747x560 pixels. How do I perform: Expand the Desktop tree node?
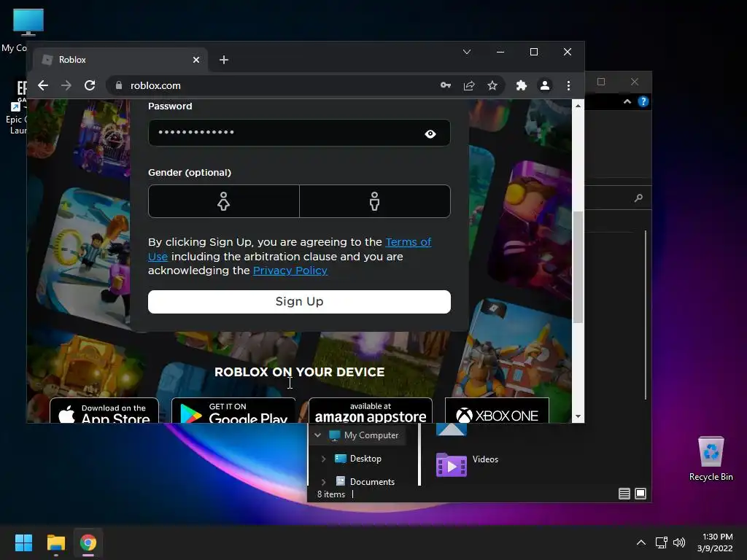tap(323, 459)
